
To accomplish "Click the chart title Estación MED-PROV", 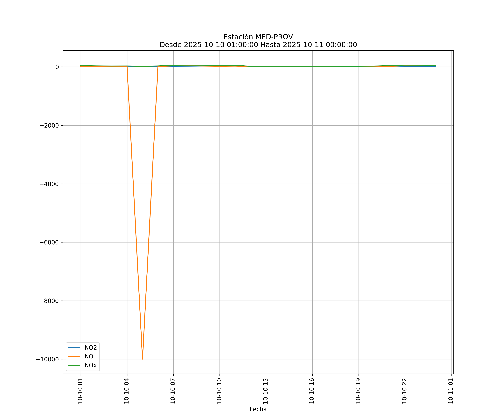I will coord(258,37).
